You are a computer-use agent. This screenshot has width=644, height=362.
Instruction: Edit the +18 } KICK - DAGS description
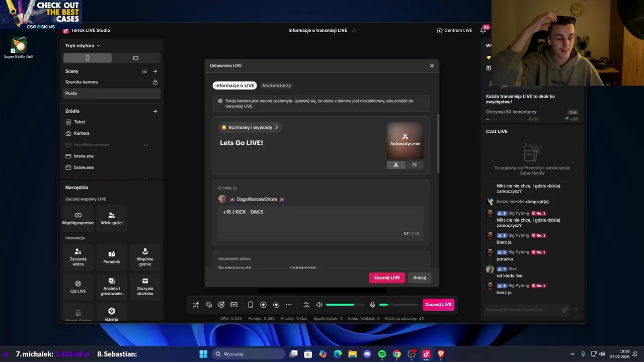point(321,222)
